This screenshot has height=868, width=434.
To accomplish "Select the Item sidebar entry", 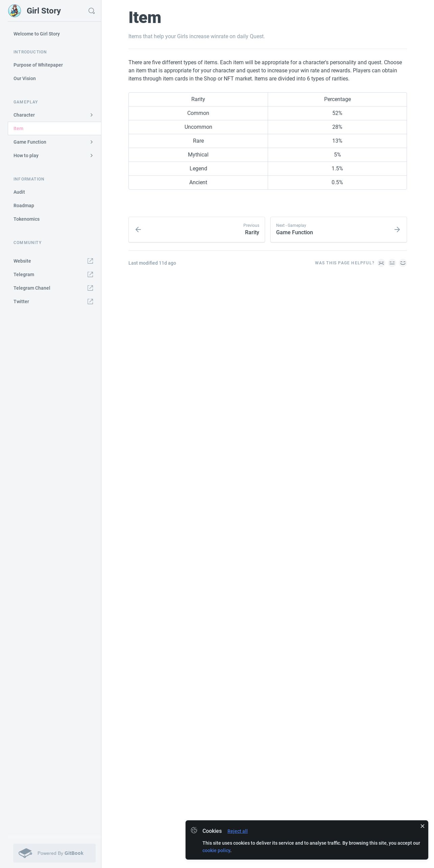I will tap(54, 128).
